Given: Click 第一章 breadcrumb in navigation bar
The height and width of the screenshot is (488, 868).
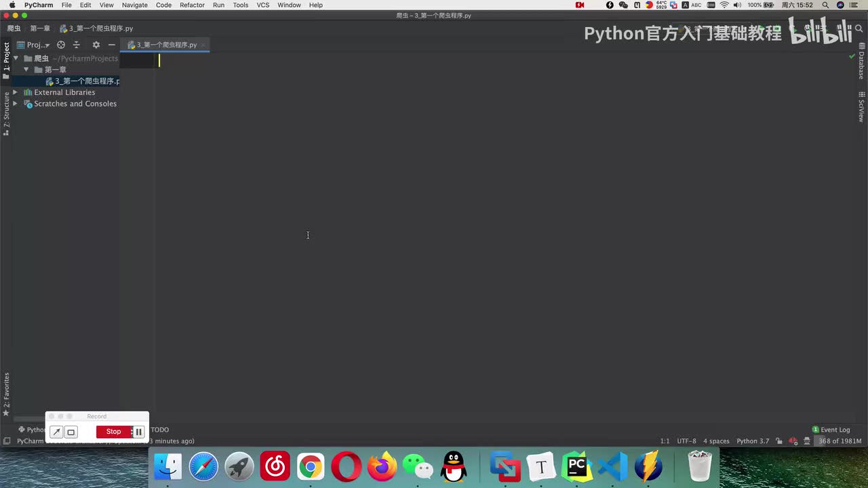Looking at the screenshot, I should click(x=40, y=28).
